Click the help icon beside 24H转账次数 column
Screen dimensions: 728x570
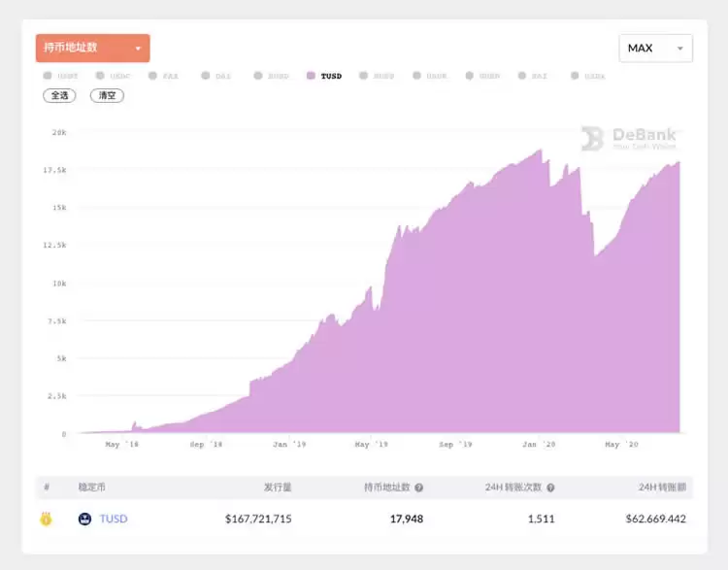pos(550,487)
